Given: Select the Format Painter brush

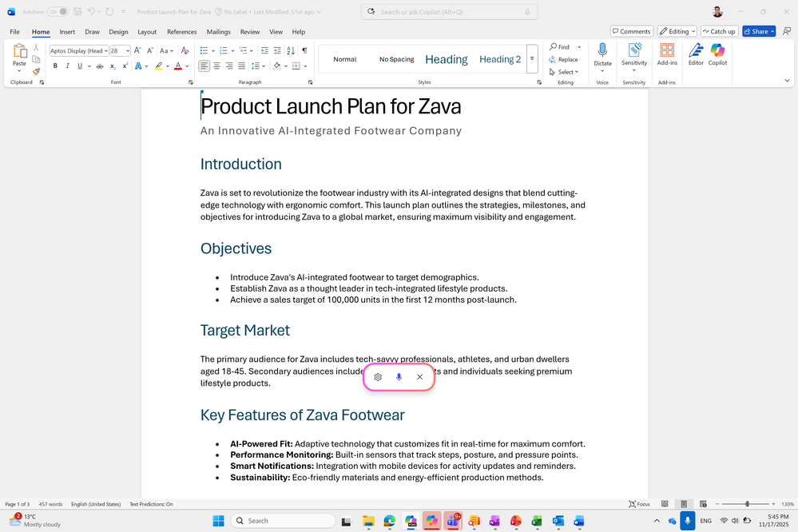Looking at the screenshot, I should coord(36,71).
